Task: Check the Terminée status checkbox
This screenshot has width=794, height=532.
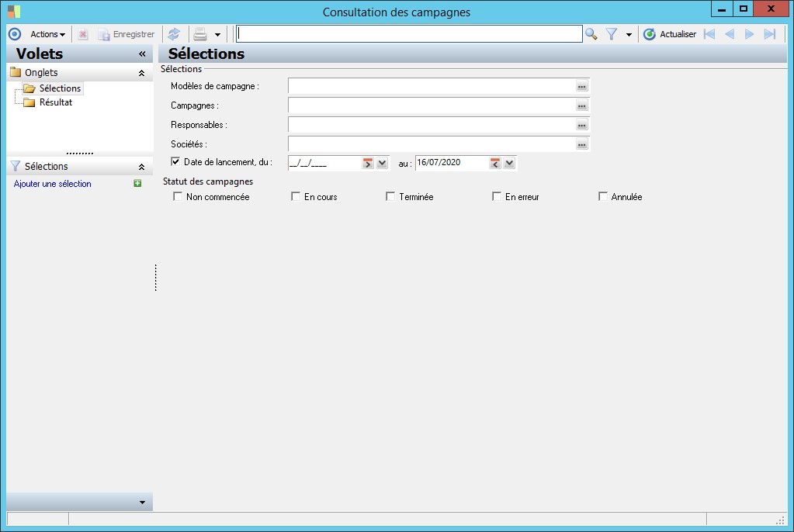Action: [390, 196]
